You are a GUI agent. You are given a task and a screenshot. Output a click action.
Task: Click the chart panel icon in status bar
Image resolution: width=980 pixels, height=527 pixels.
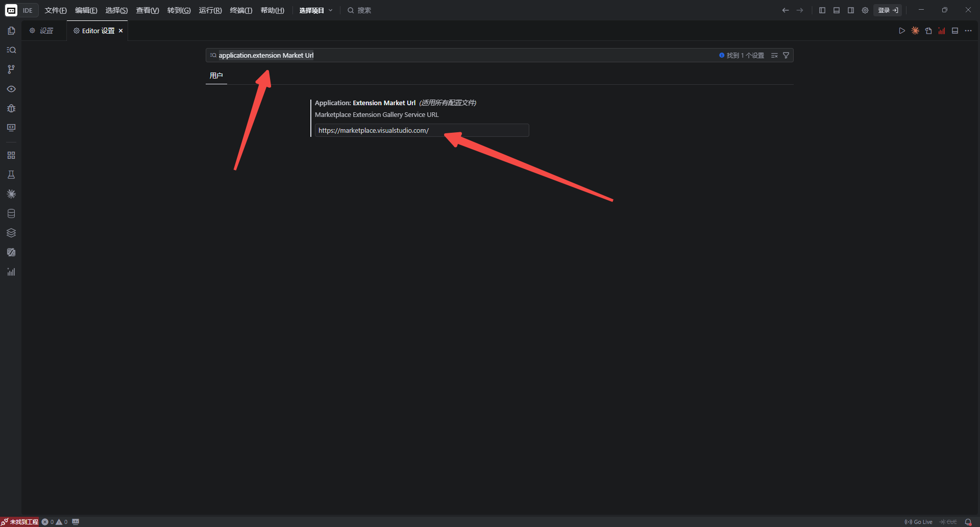[x=76, y=522]
